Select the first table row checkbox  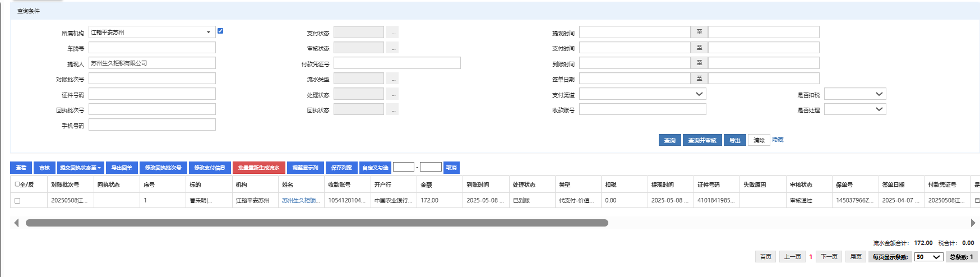[x=17, y=201]
